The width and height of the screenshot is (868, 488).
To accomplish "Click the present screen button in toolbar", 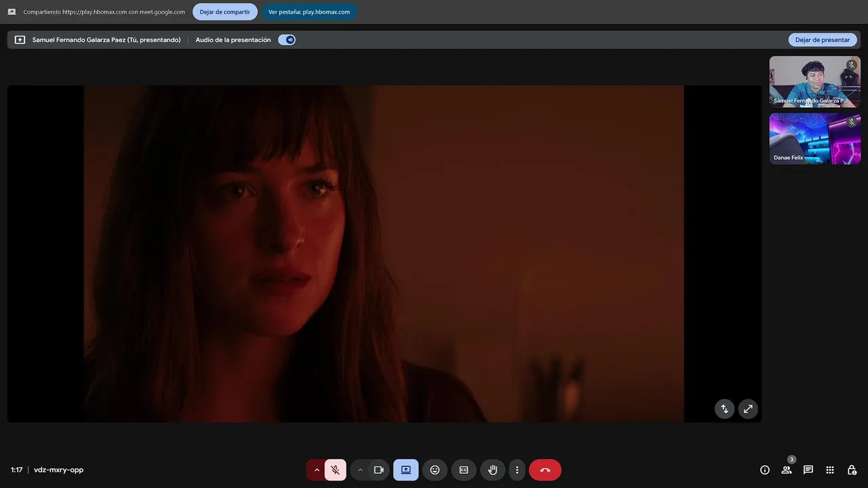I will click(x=406, y=470).
